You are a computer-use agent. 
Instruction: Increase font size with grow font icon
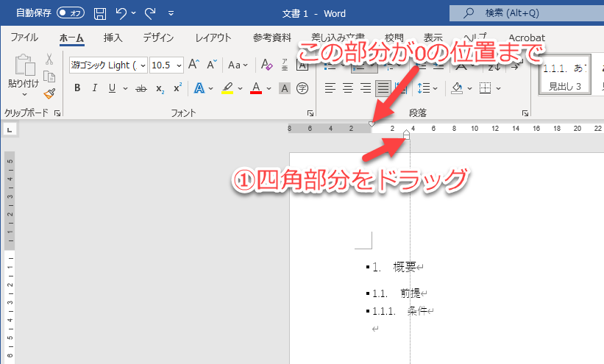pos(193,64)
